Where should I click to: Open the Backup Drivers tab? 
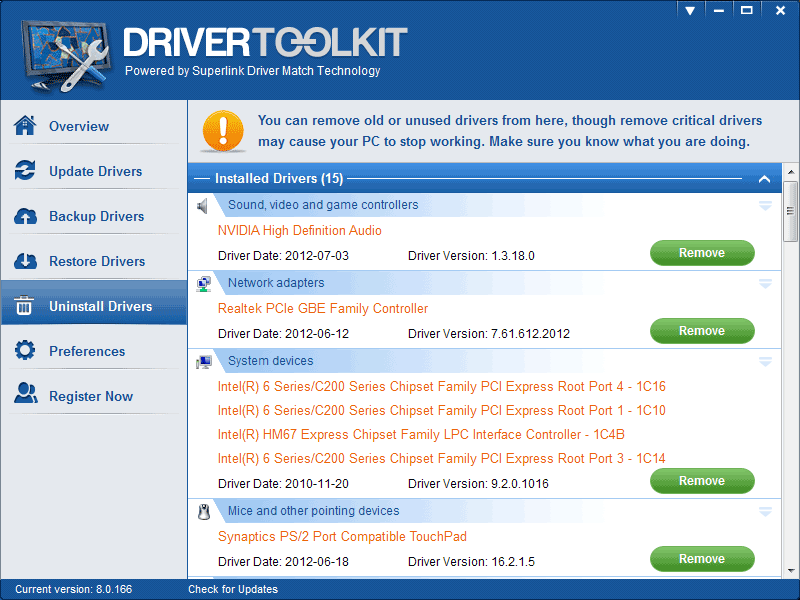pyautogui.click(x=96, y=216)
